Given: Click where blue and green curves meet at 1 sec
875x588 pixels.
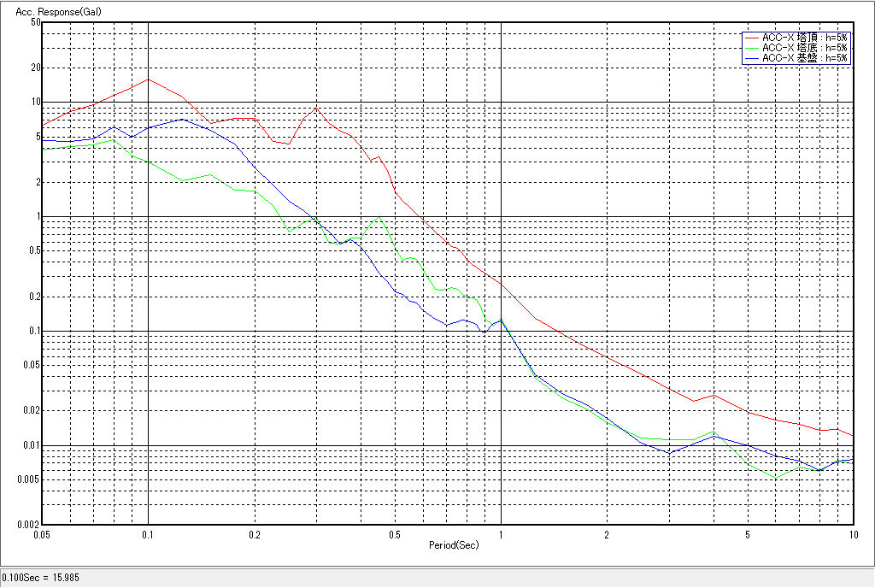Looking at the screenshot, I should 501,320.
